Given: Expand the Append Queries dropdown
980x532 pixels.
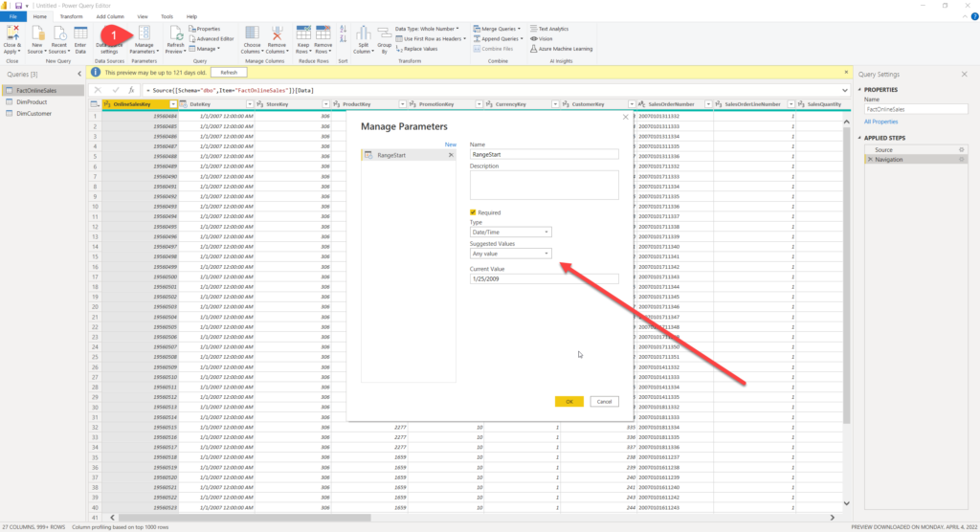Looking at the screenshot, I should [x=498, y=39].
